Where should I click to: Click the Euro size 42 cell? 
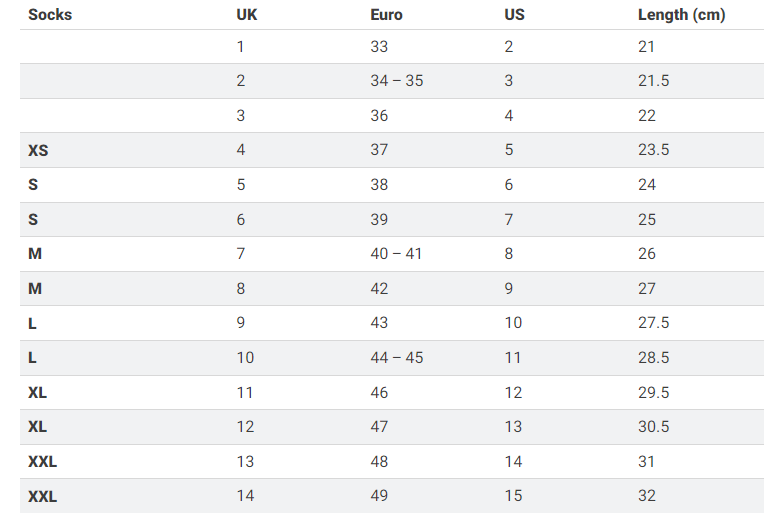[x=379, y=289]
